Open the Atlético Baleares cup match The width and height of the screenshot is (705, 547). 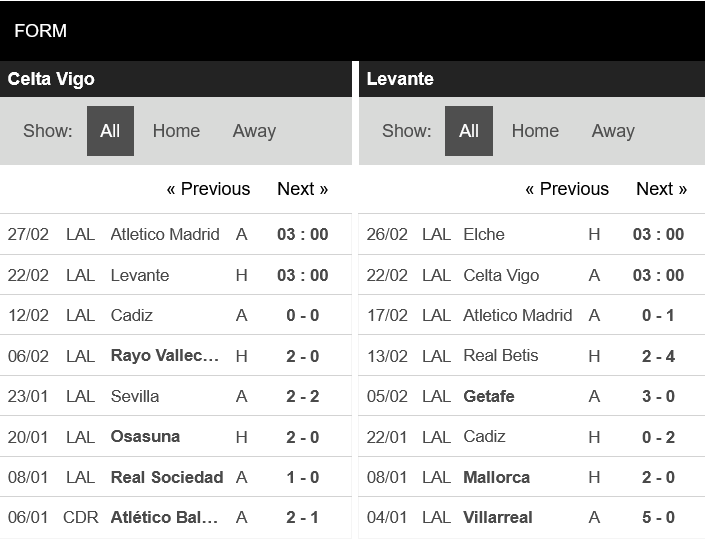coord(176,517)
